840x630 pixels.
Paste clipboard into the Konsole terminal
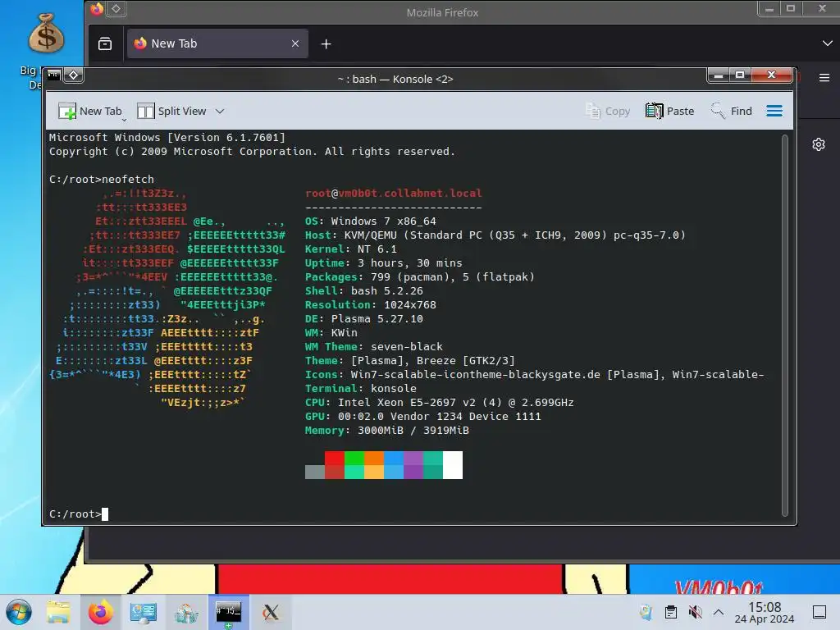click(669, 111)
